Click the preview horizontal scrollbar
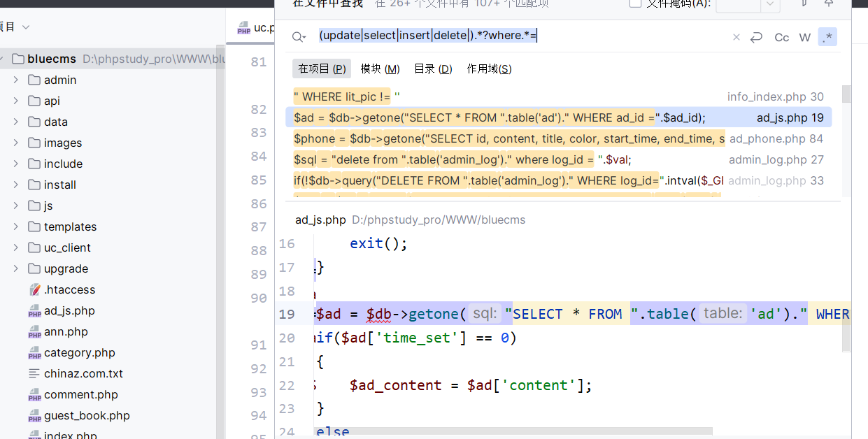The width and height of the screenshot is (868, 439). 513,431
